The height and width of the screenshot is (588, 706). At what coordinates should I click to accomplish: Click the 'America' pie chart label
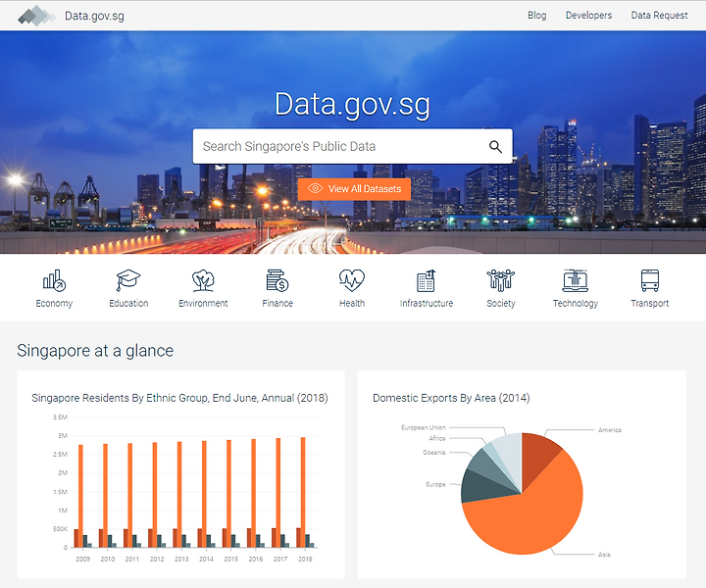[x=610, y=430]
